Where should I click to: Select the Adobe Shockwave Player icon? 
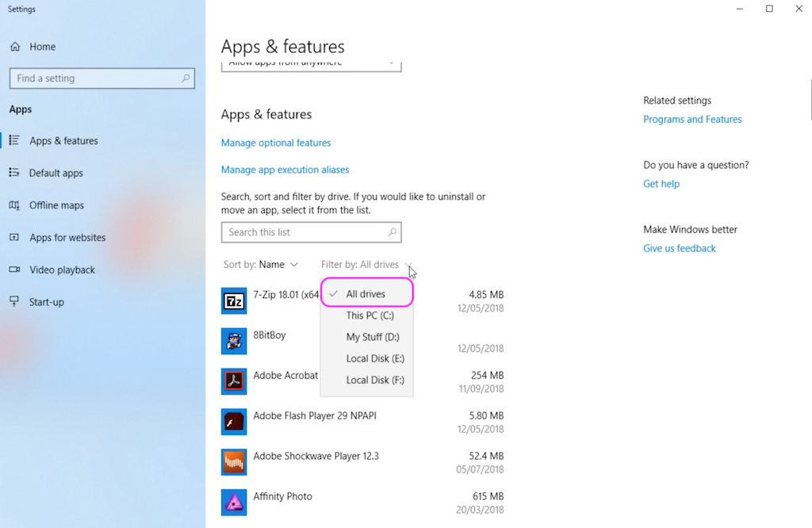point(234,462)
